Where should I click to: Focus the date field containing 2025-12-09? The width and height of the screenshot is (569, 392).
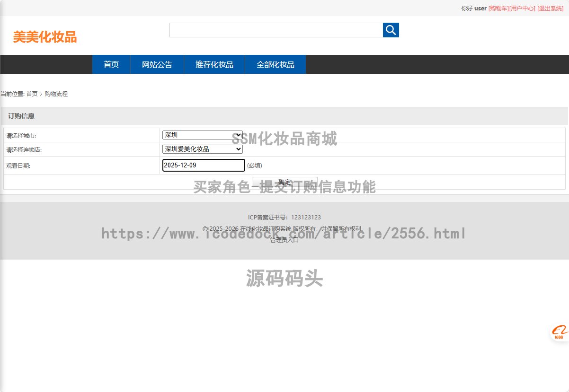204,166
